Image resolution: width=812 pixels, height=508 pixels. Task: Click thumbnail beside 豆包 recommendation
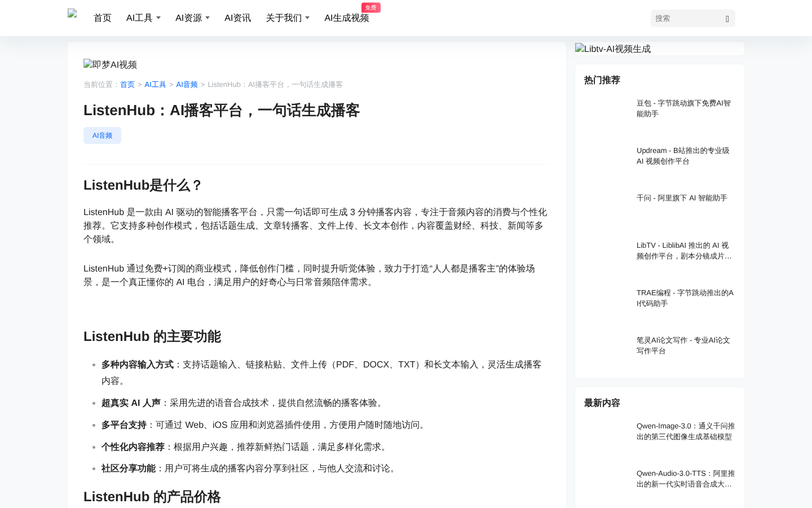coord(607,113)
